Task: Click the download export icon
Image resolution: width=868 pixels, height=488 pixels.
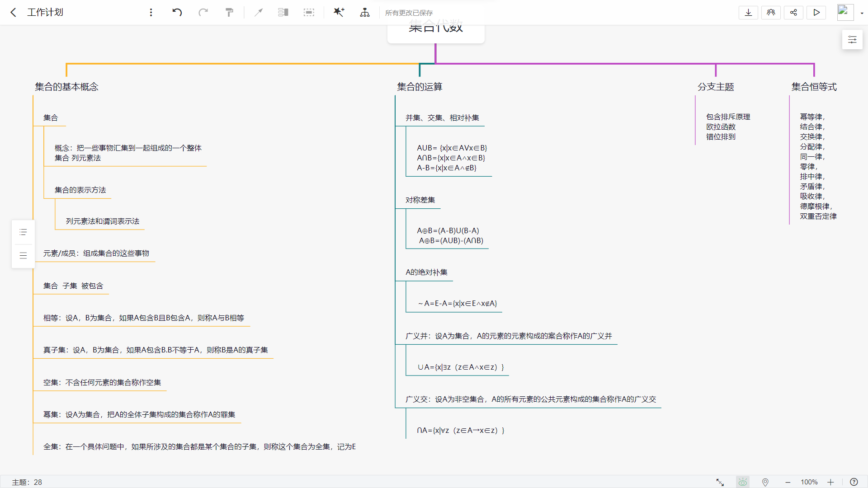Action: pos(748,12)
